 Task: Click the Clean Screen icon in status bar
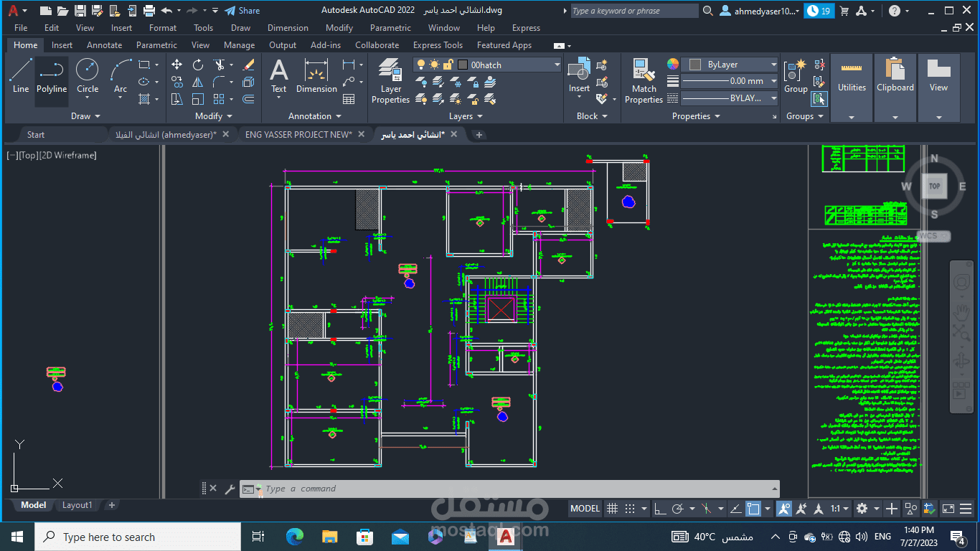coord(948,509)
